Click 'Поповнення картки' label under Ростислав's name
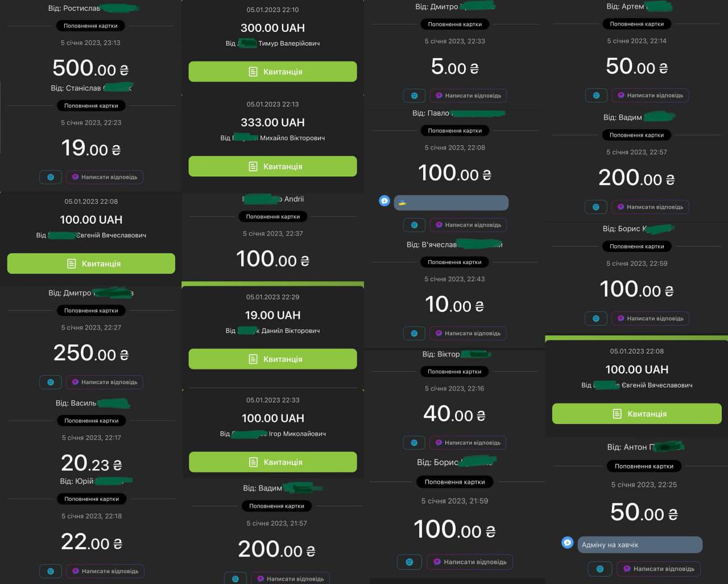This screenshot has width=728, height=584. click(x=91, y=26)
